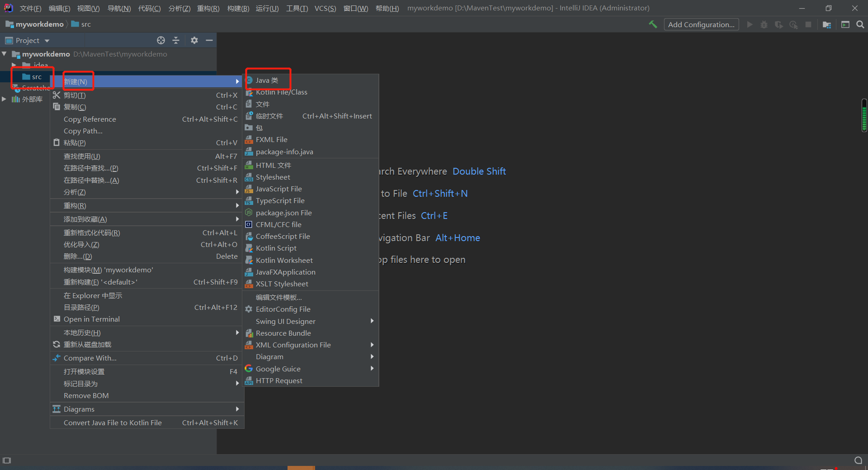Screen dimensions: 868x470
Task: Click the 帮助(H) help menu
Action: pos(387,9)
